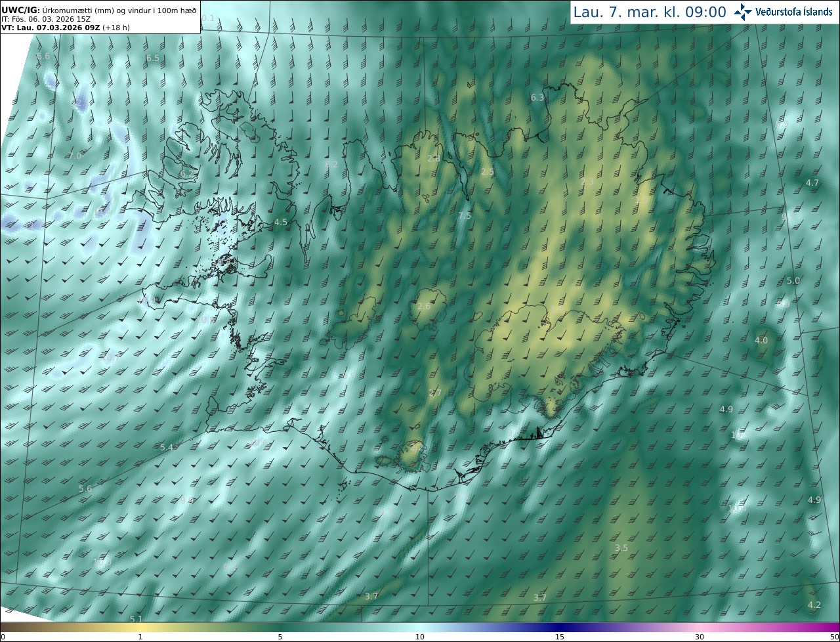
Task: Click the 5.6 value on the map
Action: (85, 489)
